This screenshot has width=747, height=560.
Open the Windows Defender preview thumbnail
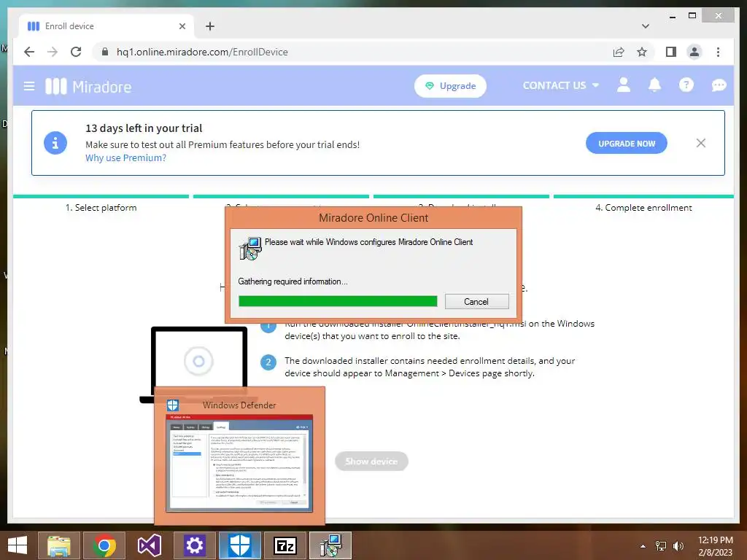pos(239,463)
